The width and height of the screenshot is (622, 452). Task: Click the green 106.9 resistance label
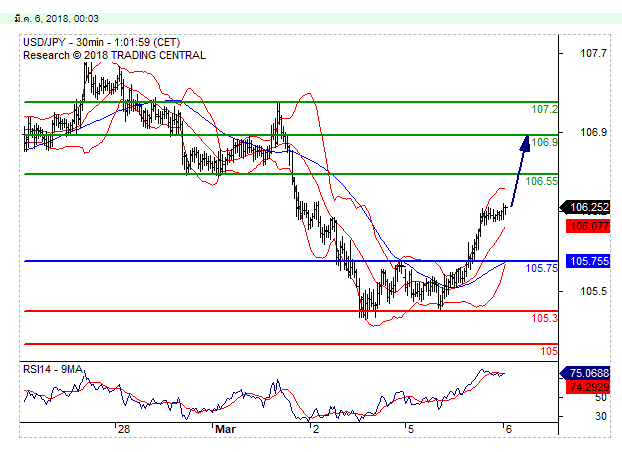[544, 142]
